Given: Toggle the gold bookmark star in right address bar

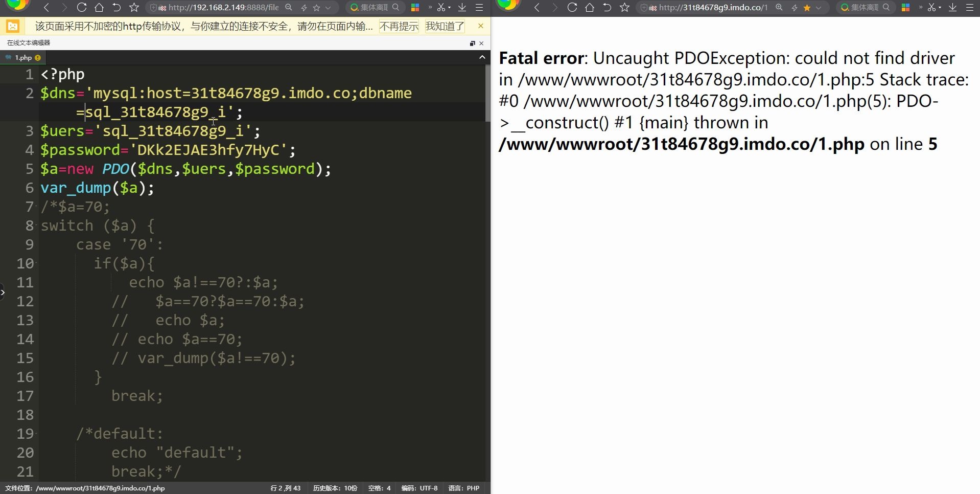Looking at the screenshot, I should [x=807, y=7].
